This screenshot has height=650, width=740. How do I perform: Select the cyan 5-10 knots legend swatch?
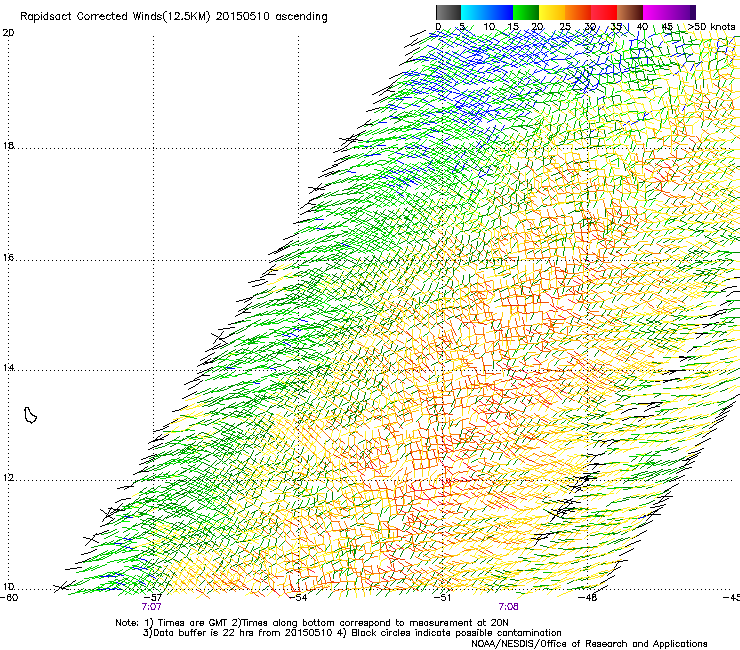[474, 12]
